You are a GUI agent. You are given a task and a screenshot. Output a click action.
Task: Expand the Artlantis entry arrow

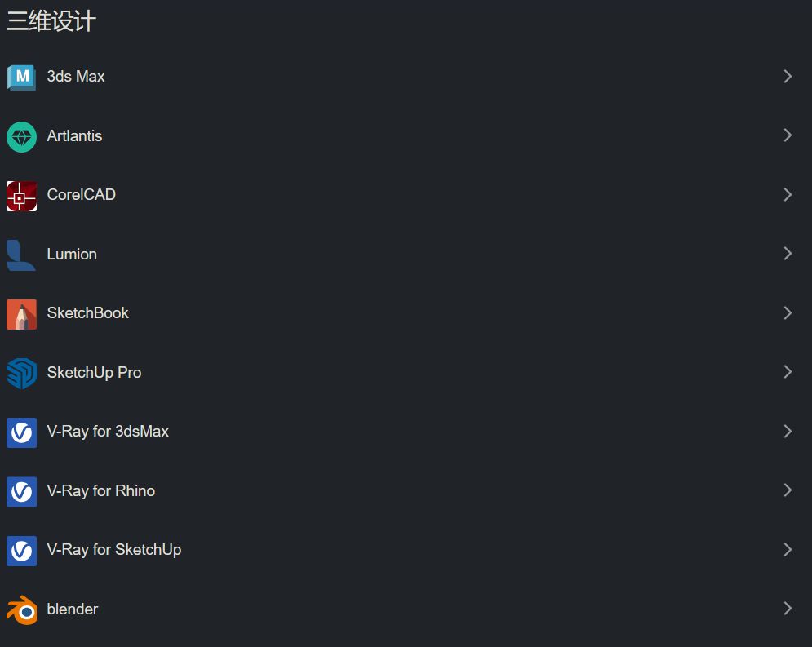[x=788, y=135]
